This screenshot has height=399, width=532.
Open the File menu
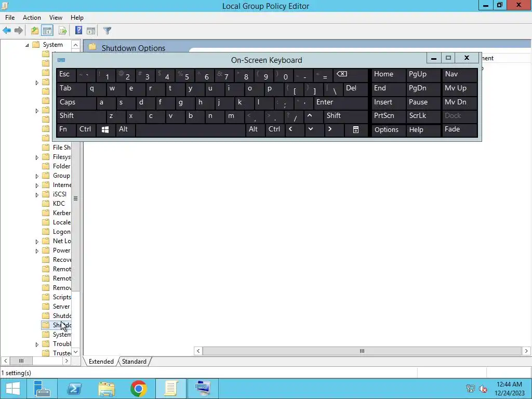point(10,18)
